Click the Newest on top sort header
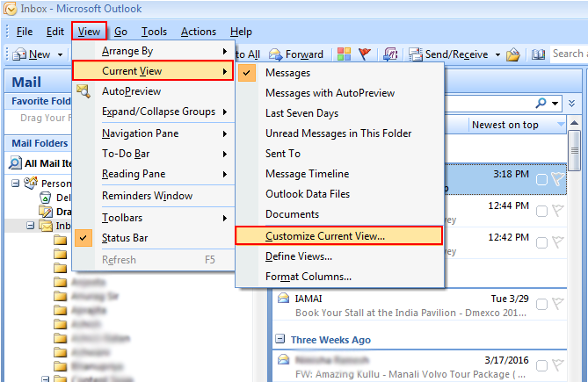The image size is (588, 382). coord(518,125)
